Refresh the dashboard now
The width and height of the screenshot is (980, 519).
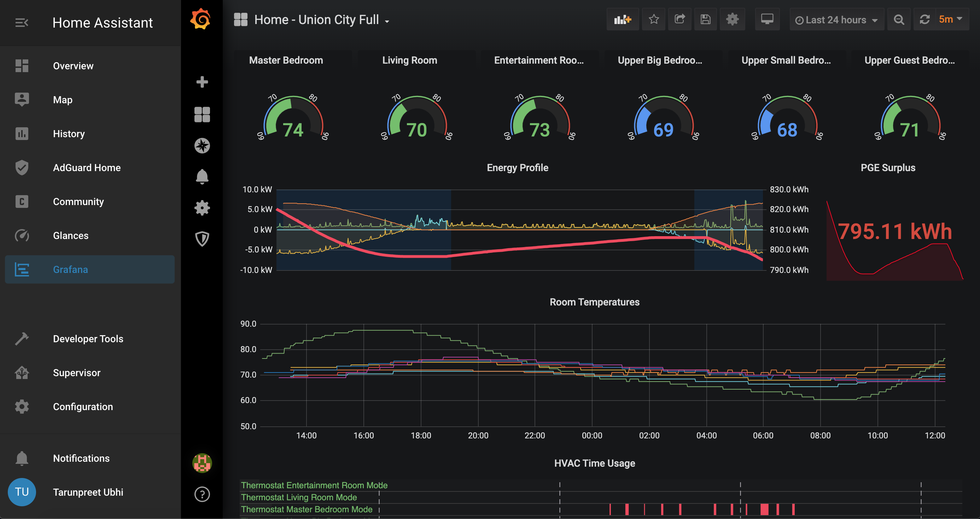click(924, 19)
